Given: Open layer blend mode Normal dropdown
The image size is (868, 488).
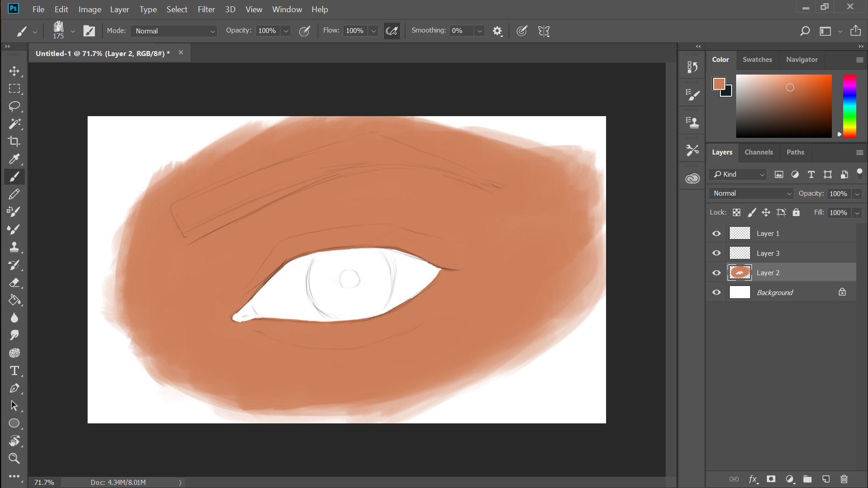Looking at the screenshot, I should [x=751, y=193].
